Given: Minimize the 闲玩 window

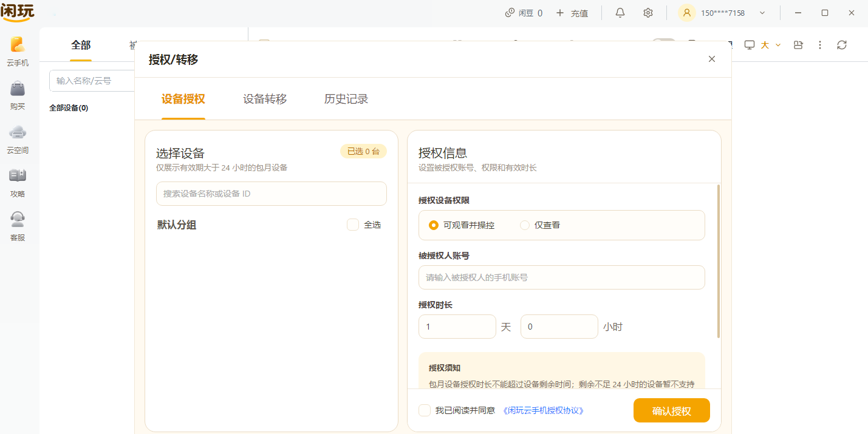Looking at the screenshot, I should (x=798, y=13).
